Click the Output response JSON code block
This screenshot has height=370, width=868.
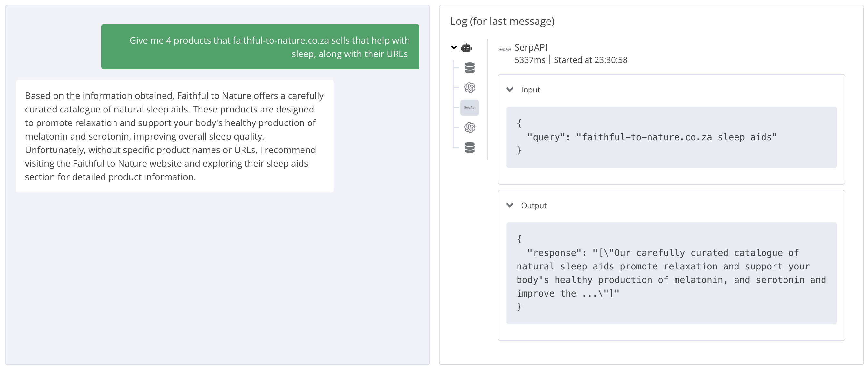click(x=671, y=273)
